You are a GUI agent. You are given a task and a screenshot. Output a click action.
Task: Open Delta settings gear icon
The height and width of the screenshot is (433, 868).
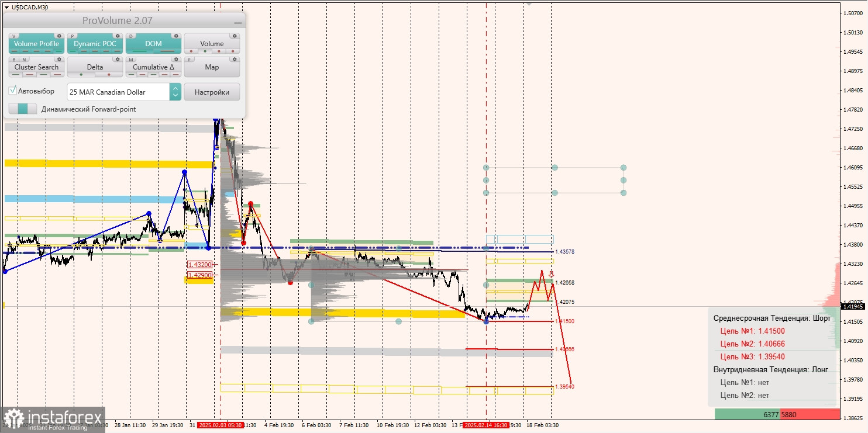[118, 59]
